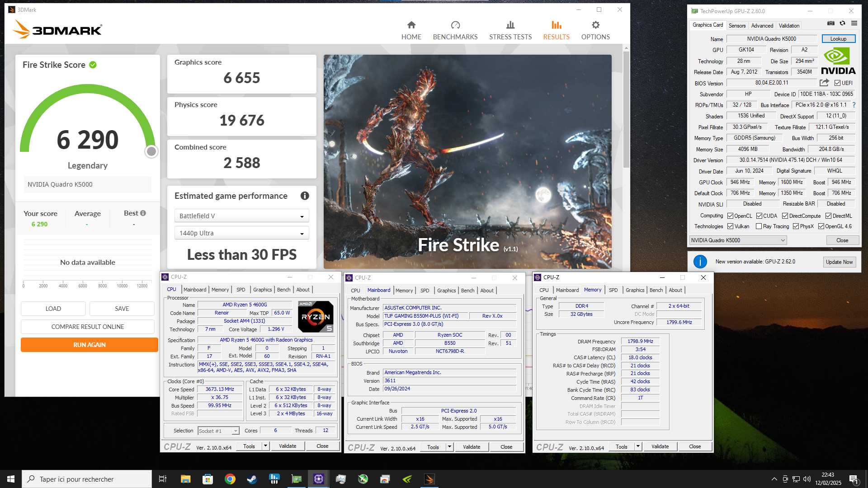Click Validate in CPU-Z Memory window

point(660,446)
